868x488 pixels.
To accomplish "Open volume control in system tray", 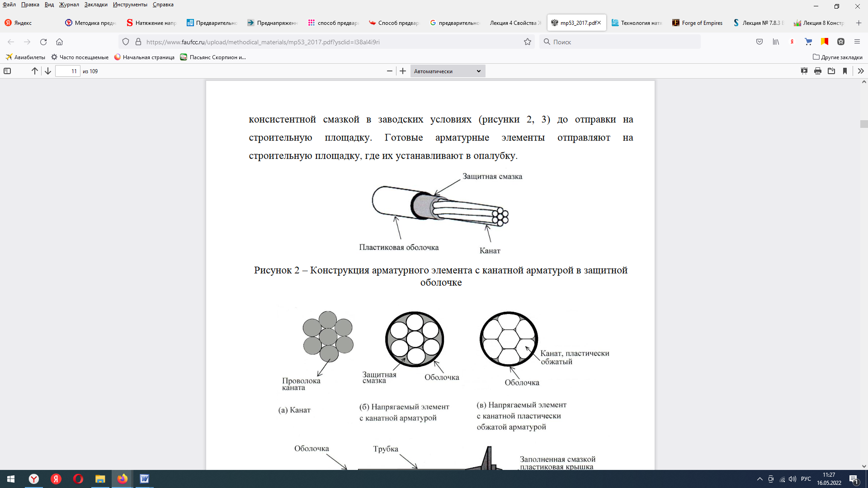I will 793,479.
